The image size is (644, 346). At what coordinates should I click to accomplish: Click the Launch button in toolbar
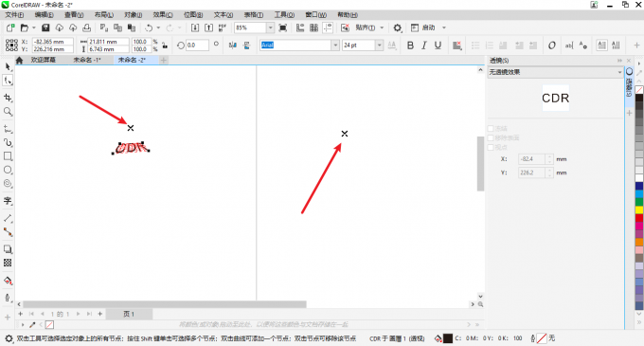pyautogui.click(x=428, y=27)
